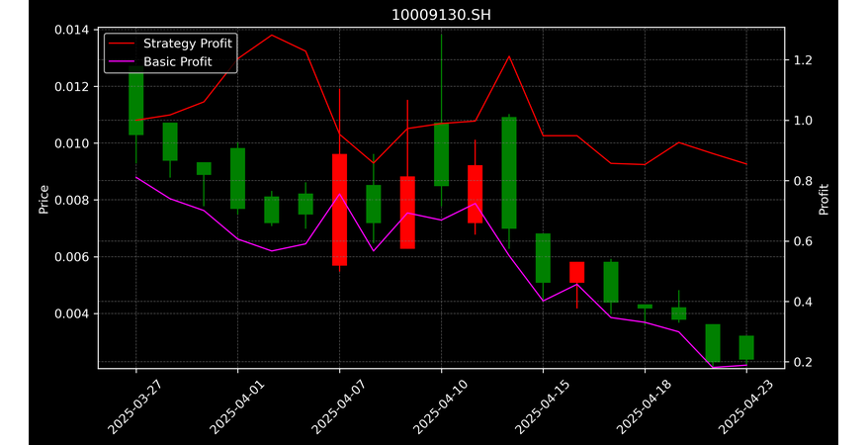
Task: Click the green candlestick above 2025-04-15
Action: (543, 258)
